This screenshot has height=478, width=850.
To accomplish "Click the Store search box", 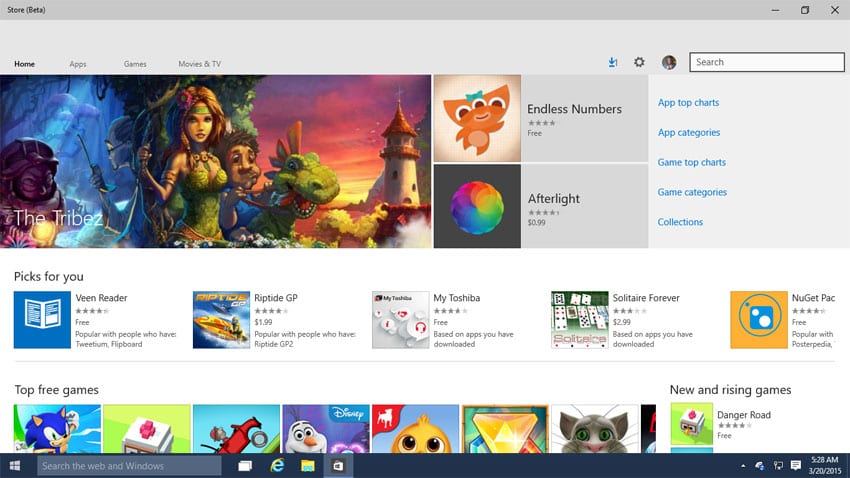I will point(767,62).
